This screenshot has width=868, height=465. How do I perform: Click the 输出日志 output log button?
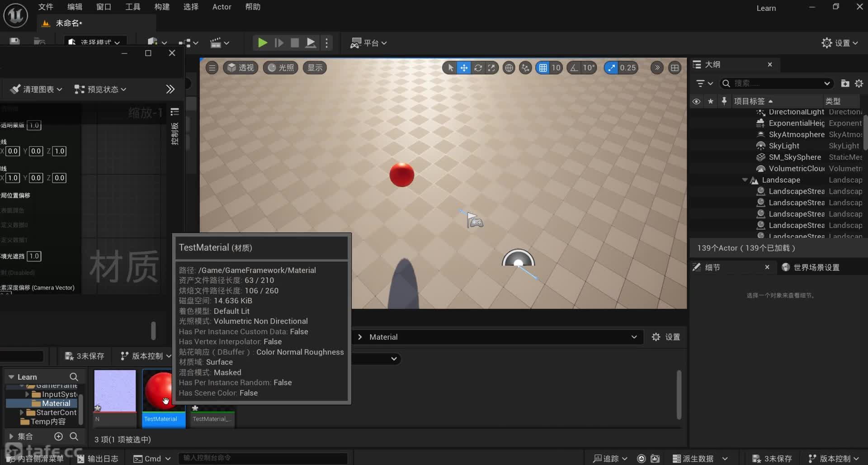98,458
